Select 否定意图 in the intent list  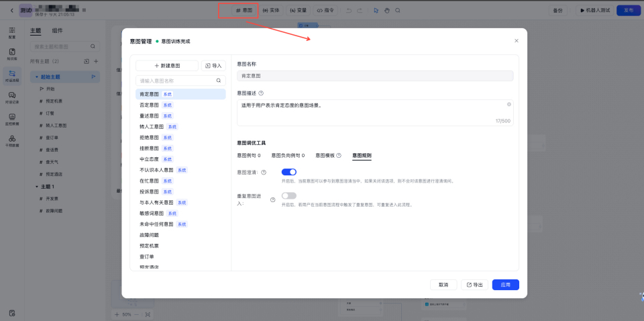pos(150,105)
